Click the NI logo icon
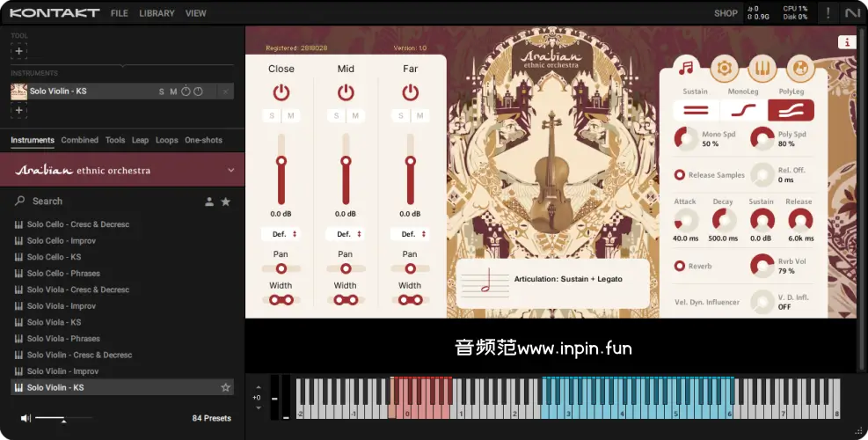 point(852,12)
